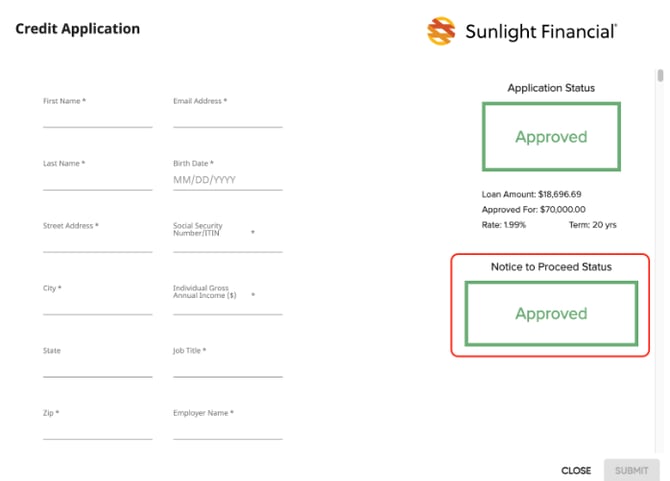Click the vertical scrollbar thumb
Image resolution: width=670 pixels, height=481 pixels.
click(x=660, y=76)
